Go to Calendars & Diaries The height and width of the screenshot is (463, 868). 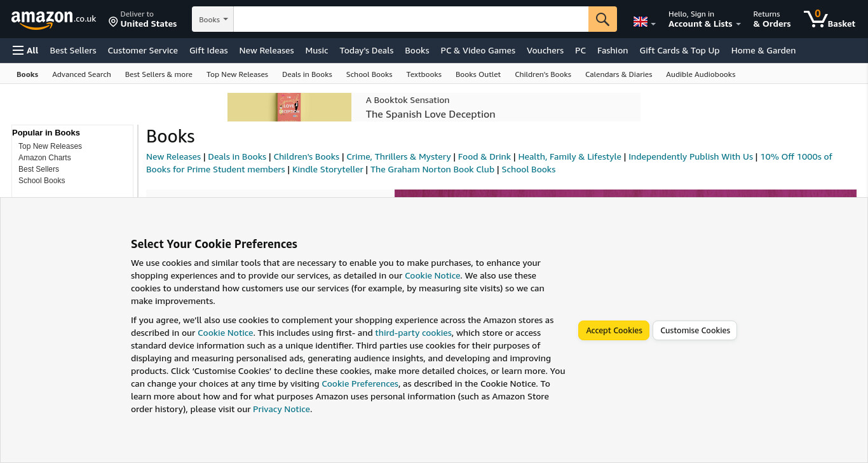(618, 74)
